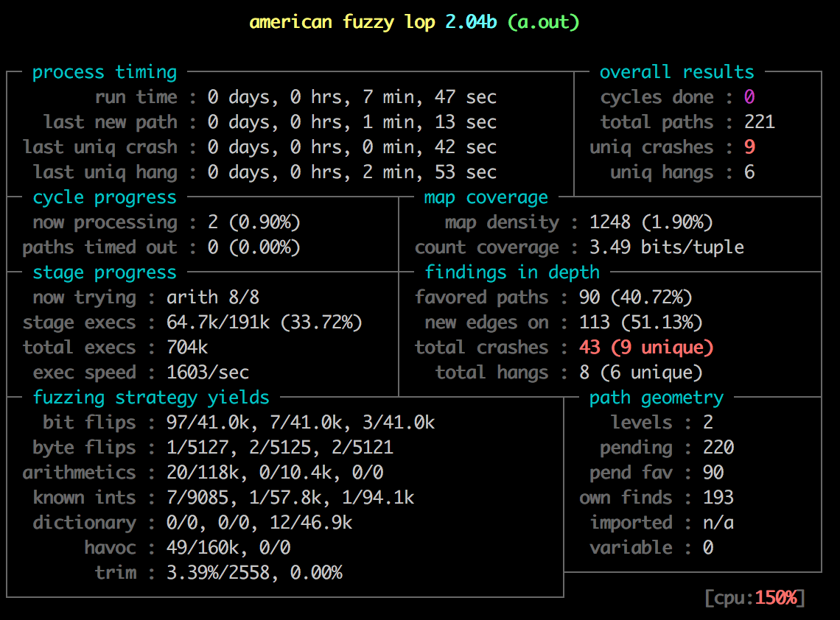Click the count coverage value '3.49 bits/tuple'

(666, 247)
